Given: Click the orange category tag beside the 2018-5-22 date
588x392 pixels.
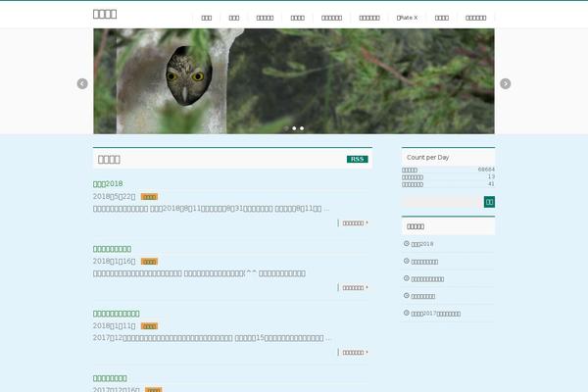Looking at the screenshot, I should (x=149, y=197).
